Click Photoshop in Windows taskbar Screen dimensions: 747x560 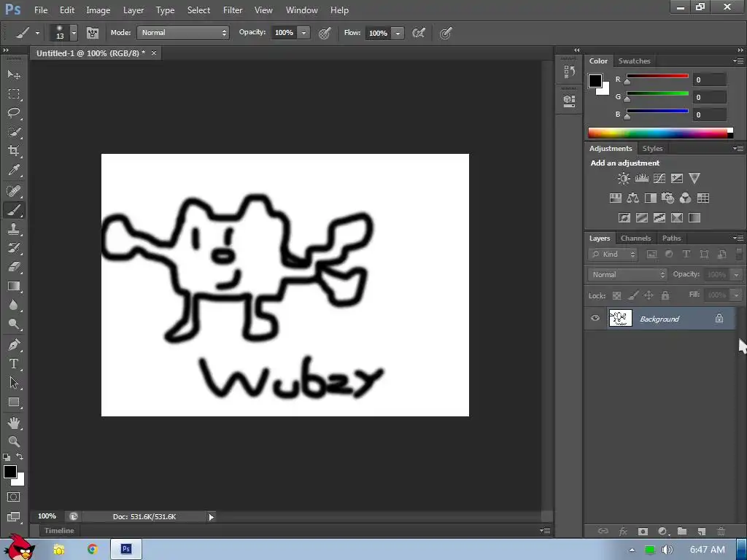tap(125, 549)
